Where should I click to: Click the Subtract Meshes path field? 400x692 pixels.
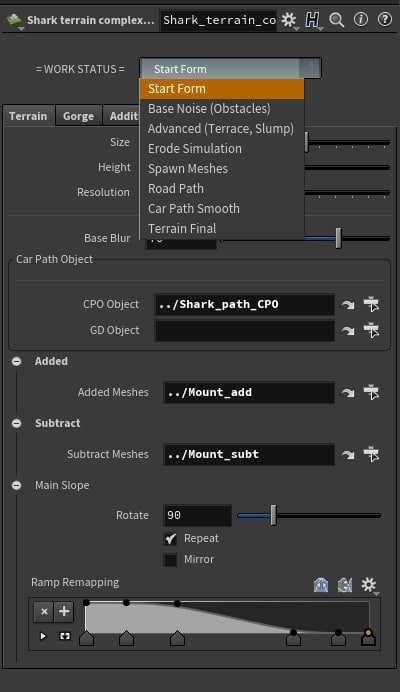coord(249,455)
